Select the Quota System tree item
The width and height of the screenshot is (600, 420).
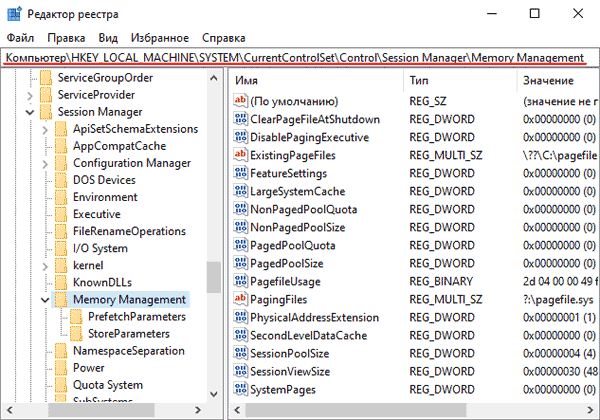108,385
